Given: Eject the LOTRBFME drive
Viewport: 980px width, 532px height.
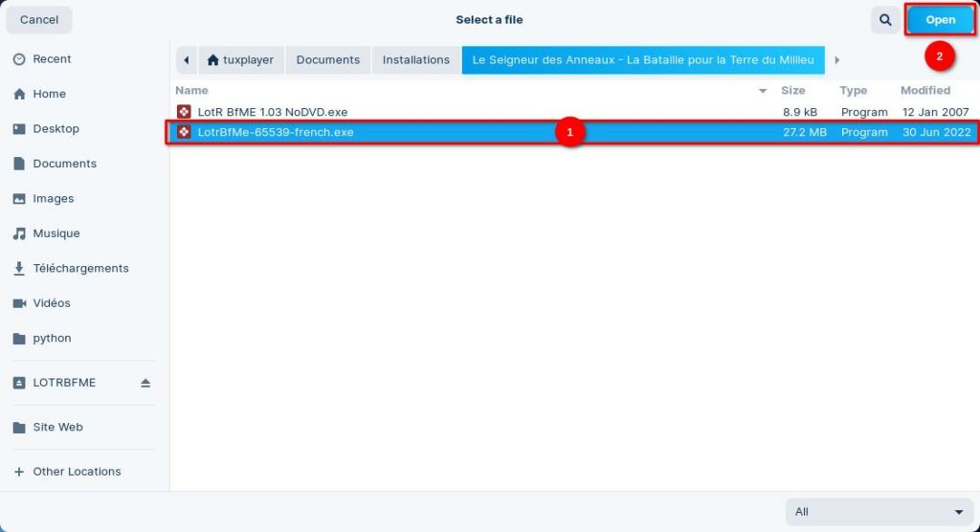Looking at the screenshot, I should coord(145,383).
